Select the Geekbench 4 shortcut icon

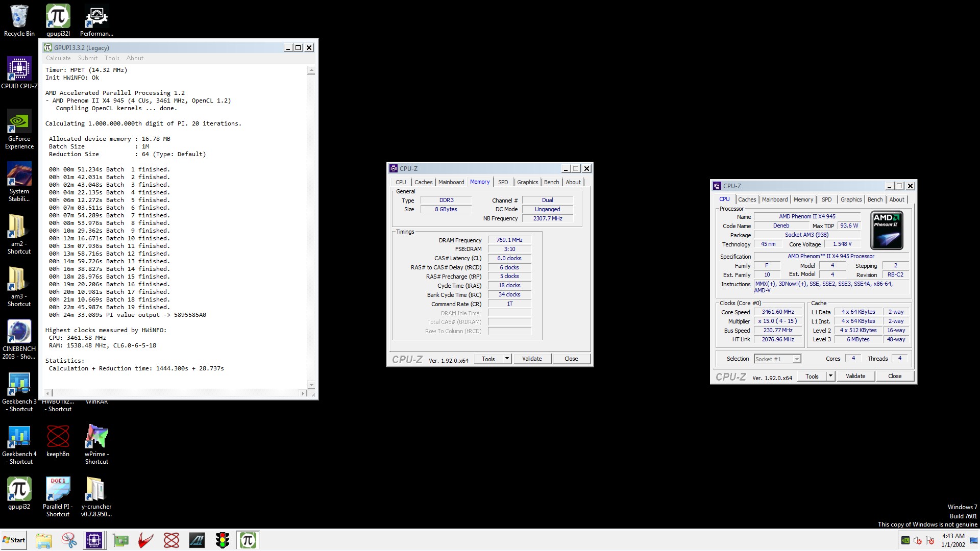[x=19, y=445]
